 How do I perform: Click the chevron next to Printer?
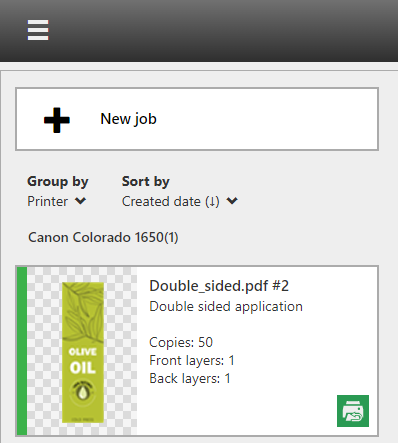80,201
